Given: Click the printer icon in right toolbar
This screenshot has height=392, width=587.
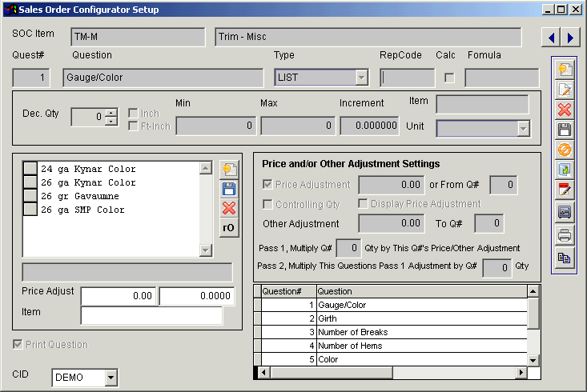Looking at the screenshot, I should (x=565, y=234).
